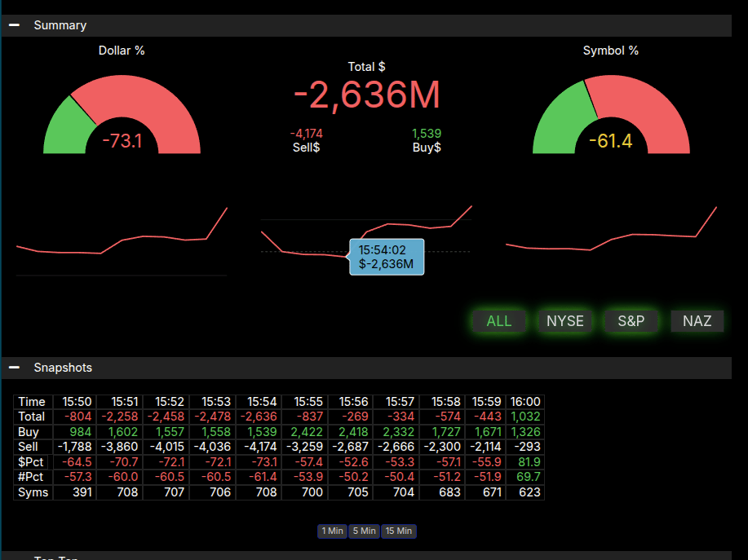748x560 pixels.
Task: Toggle the ALL market filter
Action: click(498, 321)
